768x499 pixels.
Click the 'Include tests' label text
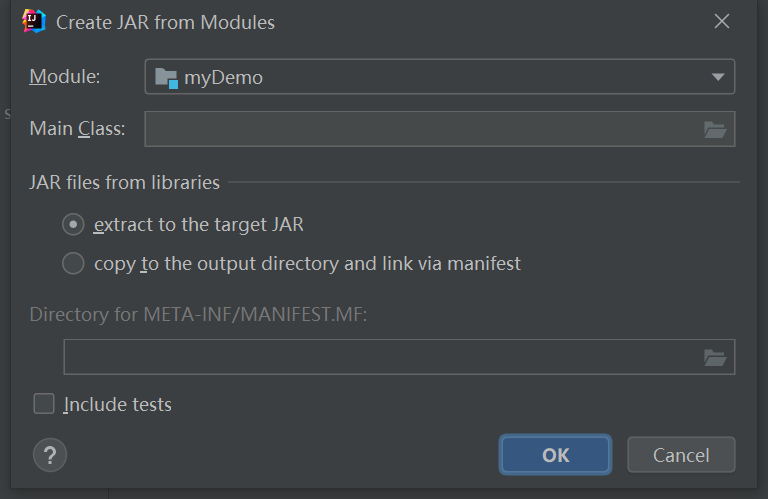pos(118,405)
